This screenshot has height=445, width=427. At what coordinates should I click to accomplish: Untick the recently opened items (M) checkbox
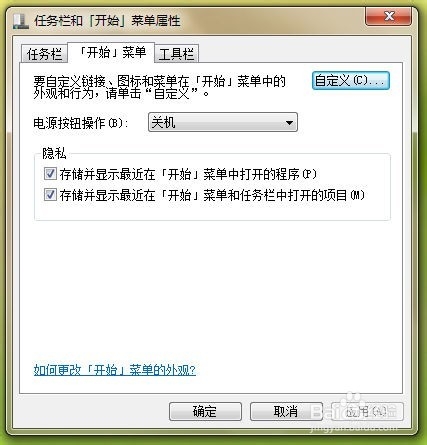click(50, 194)
